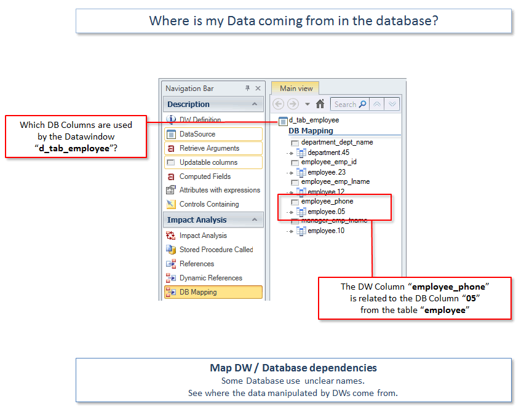Select the employee_emp_id column box
The width and height of the screenshot is (532, 412).
(x=295, y=162)
